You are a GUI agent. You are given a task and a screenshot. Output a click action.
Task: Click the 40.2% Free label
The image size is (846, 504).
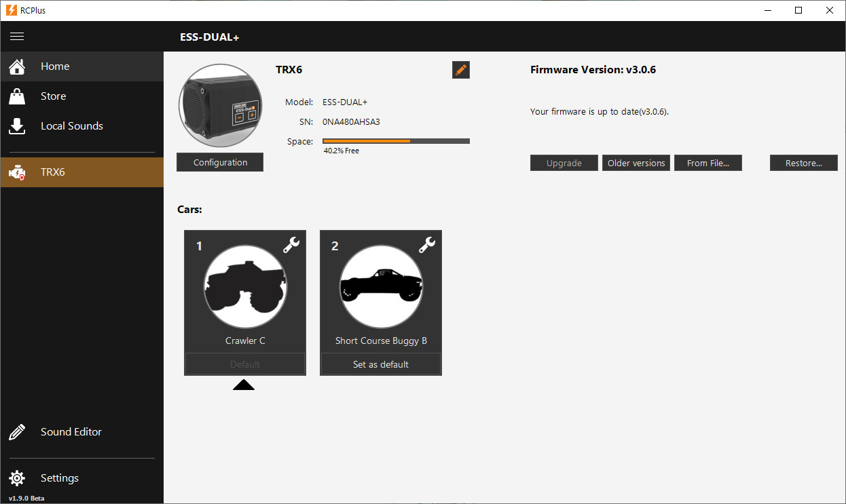[x=342, y=151]
